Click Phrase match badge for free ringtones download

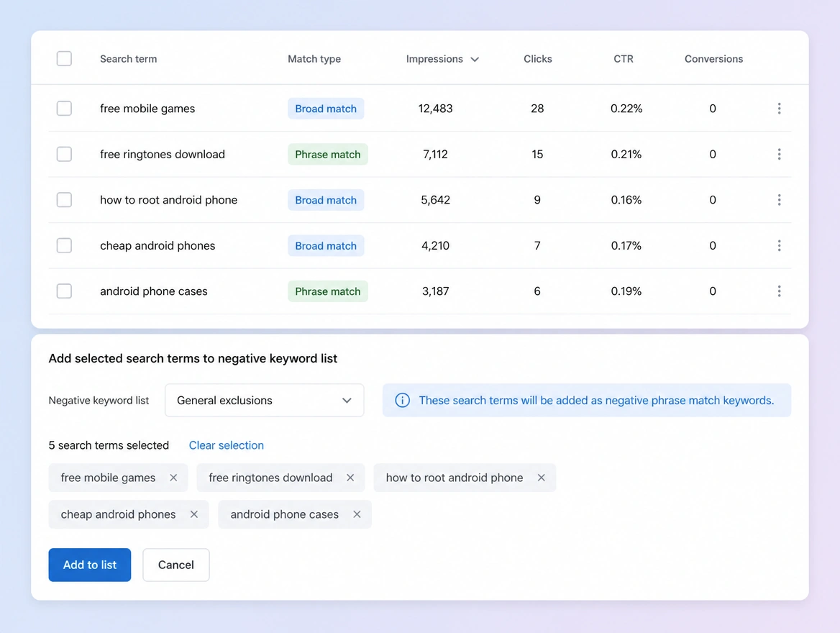(x=328, y=155)
